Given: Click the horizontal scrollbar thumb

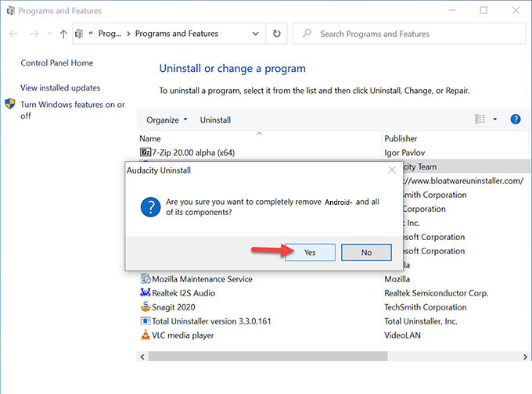Looking at the screenshot, I should click(x=268, y=356).
